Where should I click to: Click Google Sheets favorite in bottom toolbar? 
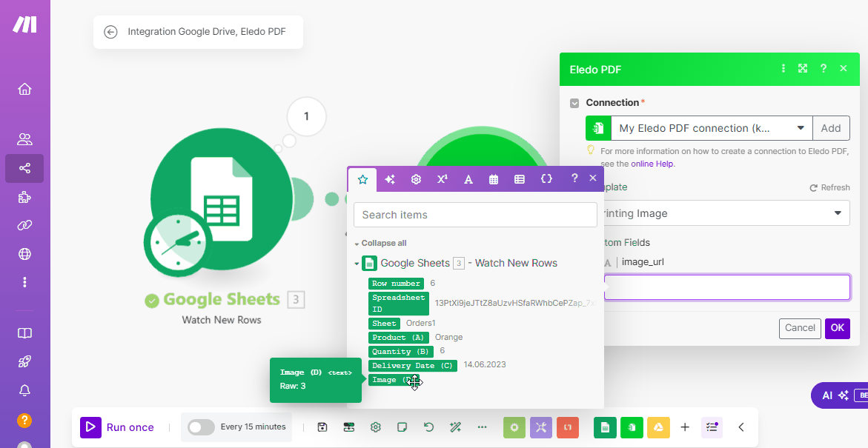coord(605,427)
